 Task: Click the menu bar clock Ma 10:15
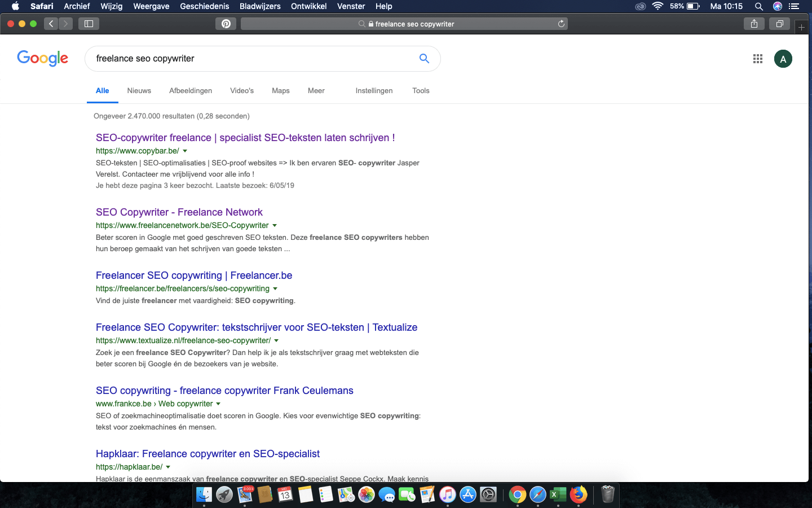(x=726, y=6)
